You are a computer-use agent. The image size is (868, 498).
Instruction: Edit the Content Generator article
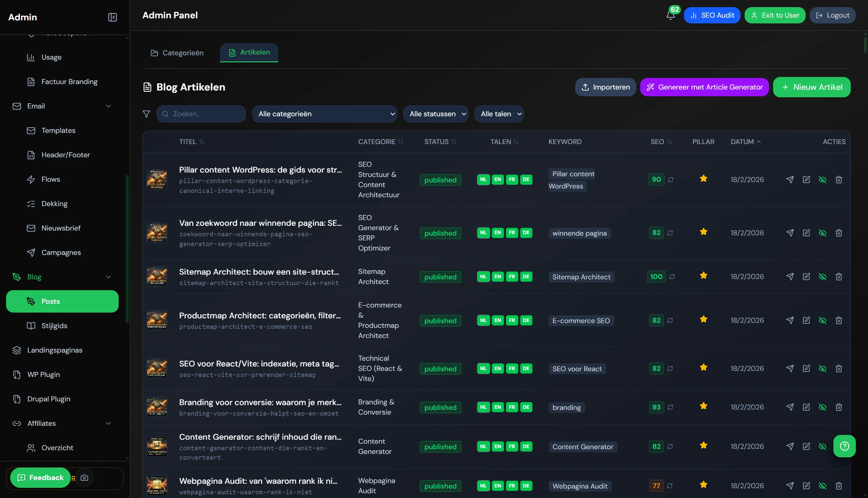[x=806, y=447]
